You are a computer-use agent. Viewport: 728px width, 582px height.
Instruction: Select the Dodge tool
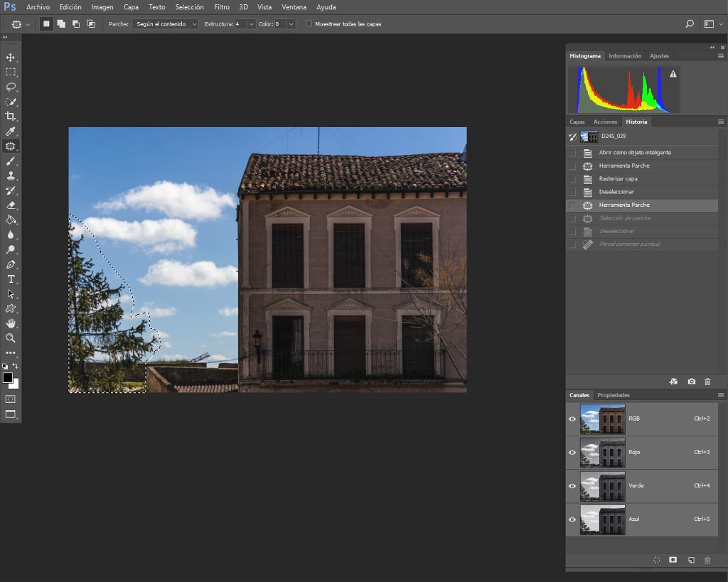tap(10, 249)
